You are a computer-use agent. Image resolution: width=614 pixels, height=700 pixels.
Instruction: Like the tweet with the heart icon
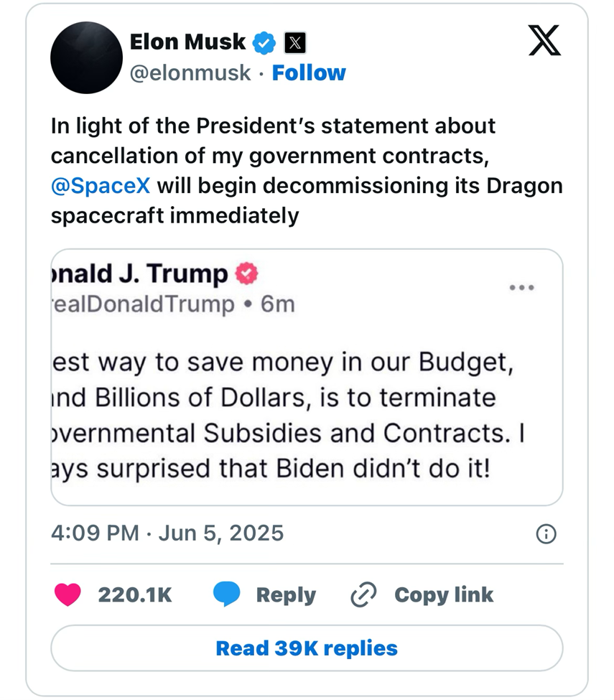coord(68,594)
